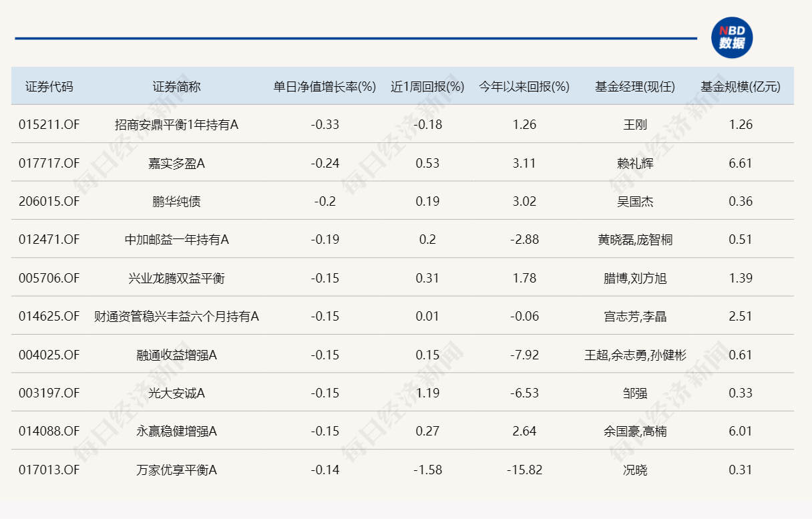Select fund 万家优享平衡A

(176, 470)
